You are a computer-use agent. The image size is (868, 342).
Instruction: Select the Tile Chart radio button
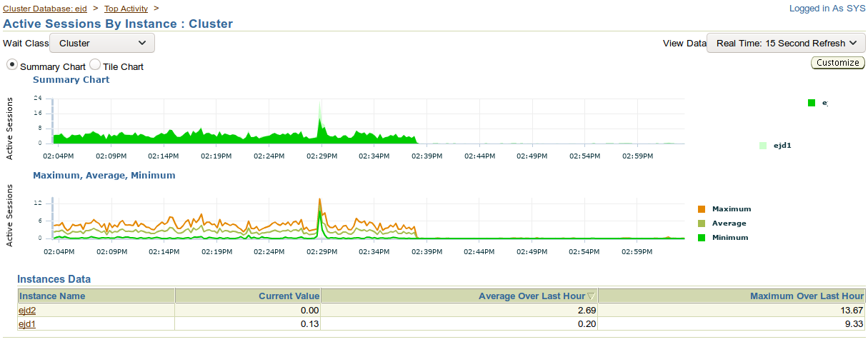point(95,65)
